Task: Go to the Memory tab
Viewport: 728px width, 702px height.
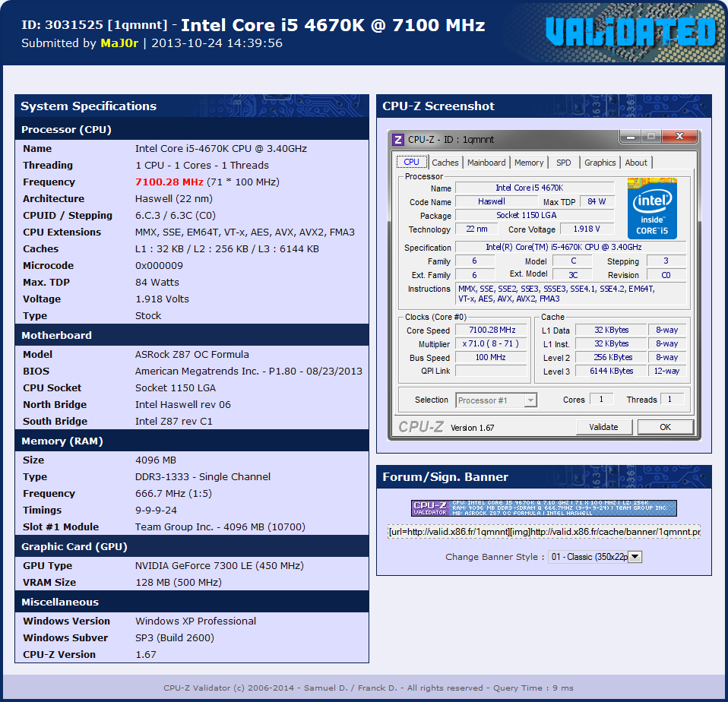Action: (x=528, y=163)
